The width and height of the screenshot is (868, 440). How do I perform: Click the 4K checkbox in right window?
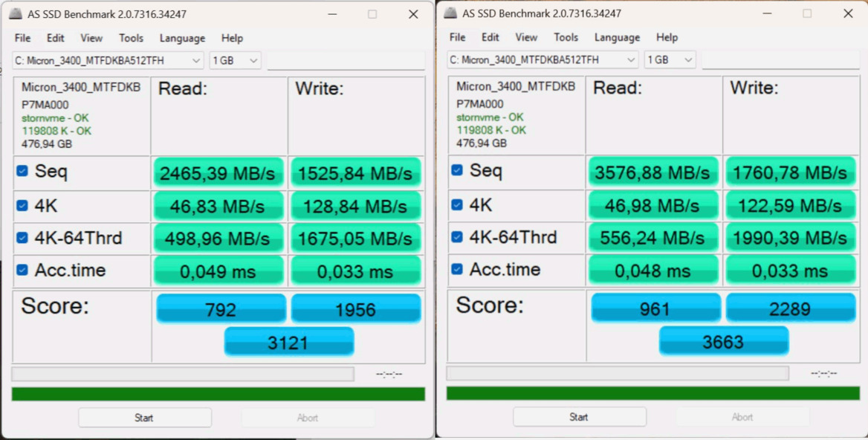pyautogui.click(x=456, y=205)
